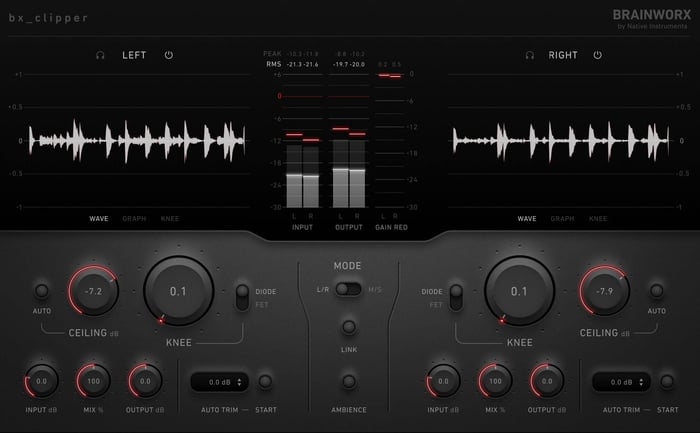Switch left display to GRAPH tab

point(134,219)
